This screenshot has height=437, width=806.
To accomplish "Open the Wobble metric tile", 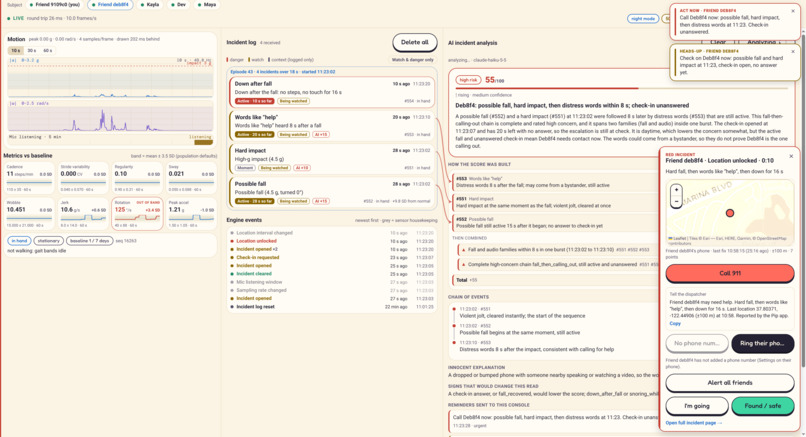I will (x=29, y=213).
